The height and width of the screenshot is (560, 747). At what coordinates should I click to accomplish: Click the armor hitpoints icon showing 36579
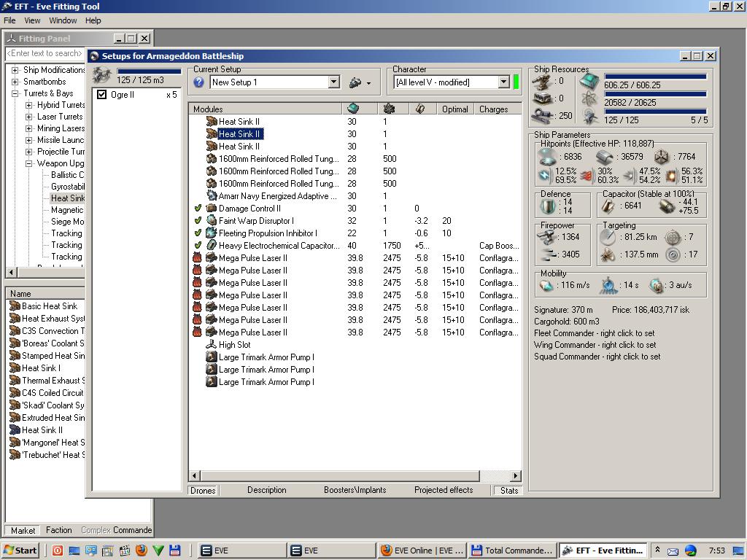[x=605, y=157]
